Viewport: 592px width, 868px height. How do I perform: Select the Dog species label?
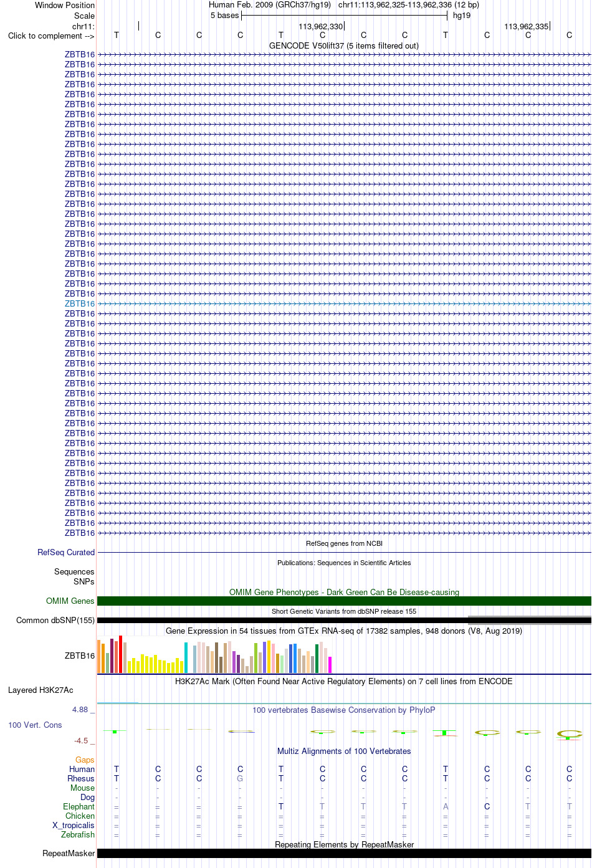[x=87, y=797]
